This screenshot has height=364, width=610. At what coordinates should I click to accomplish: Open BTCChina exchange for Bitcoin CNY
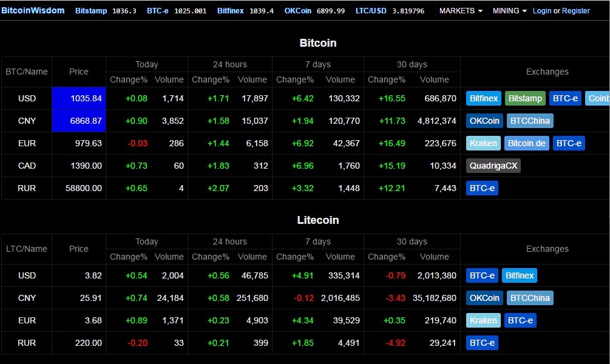point(530,121)
